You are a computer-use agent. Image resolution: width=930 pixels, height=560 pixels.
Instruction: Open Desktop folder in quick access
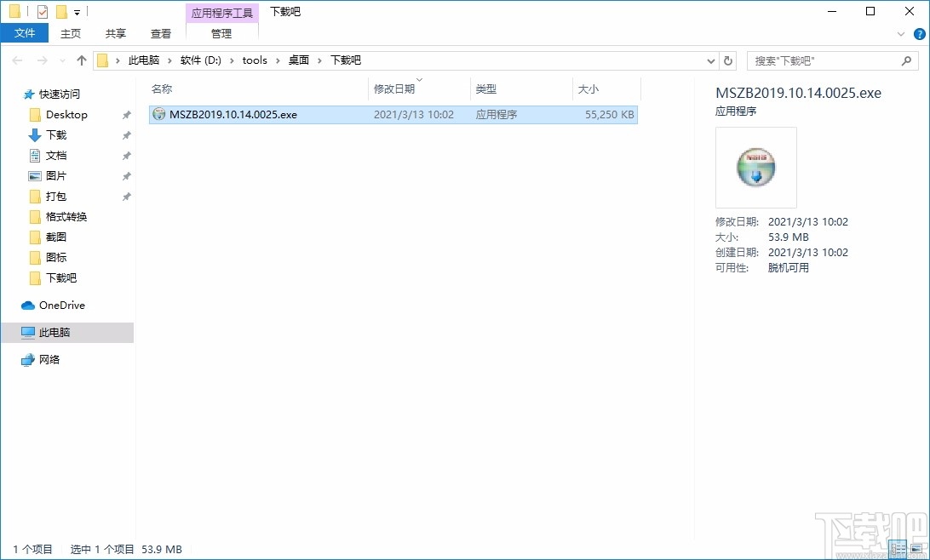[x=66, y=115]
